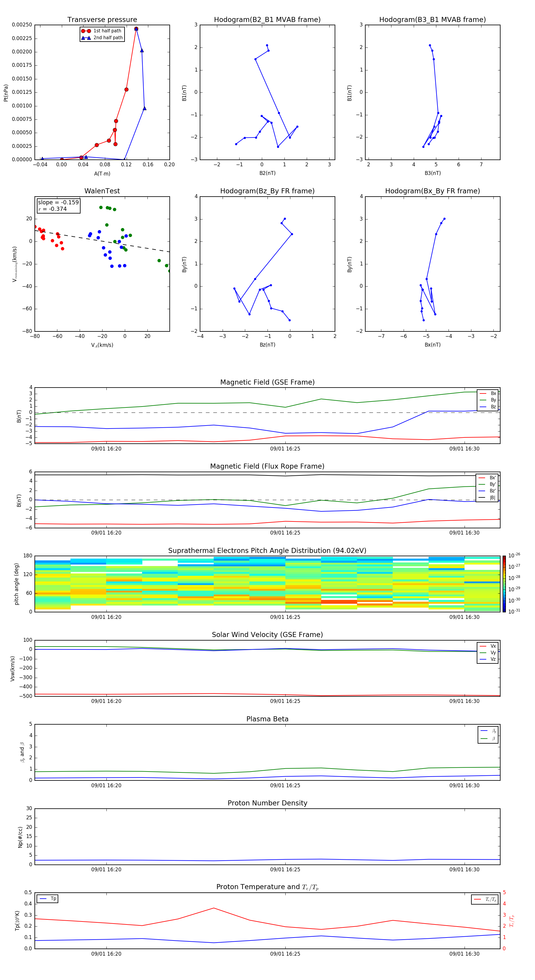Click '09/01 16:25' tick under GSE magnetic field

285,449
